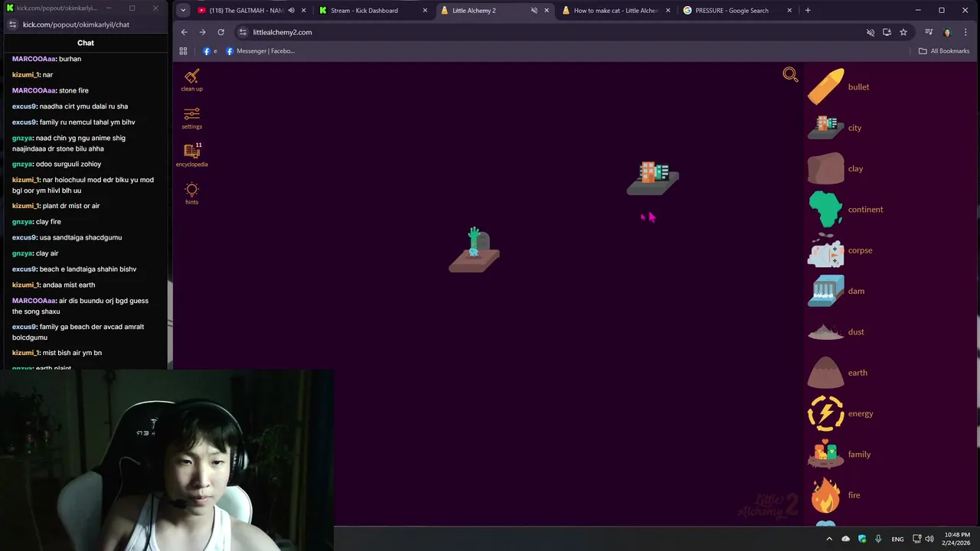View site information icon beside littlealchemy2.com
This screenshot has width=980, height=551.
(243, 32)
